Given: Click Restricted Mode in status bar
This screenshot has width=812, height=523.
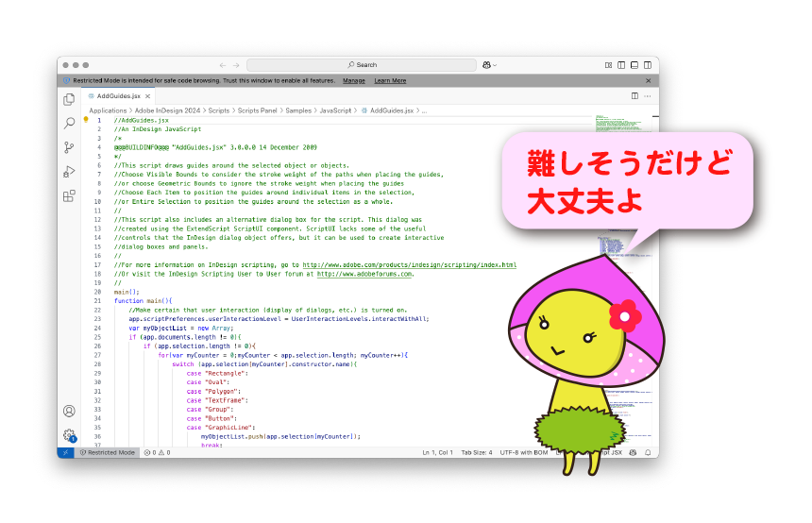Looking at the screenshot, I should click(x=108, y=452).
